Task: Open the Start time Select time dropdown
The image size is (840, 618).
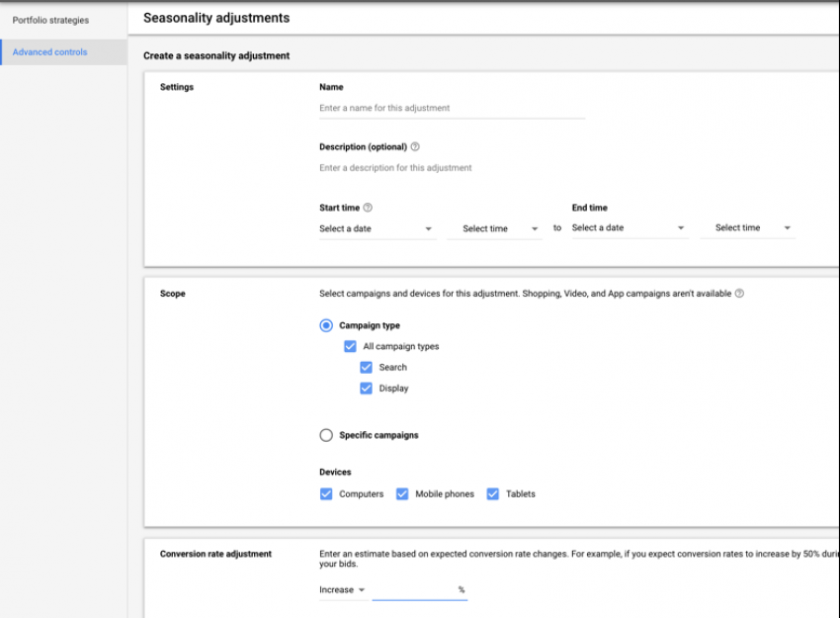Action: 494,228
